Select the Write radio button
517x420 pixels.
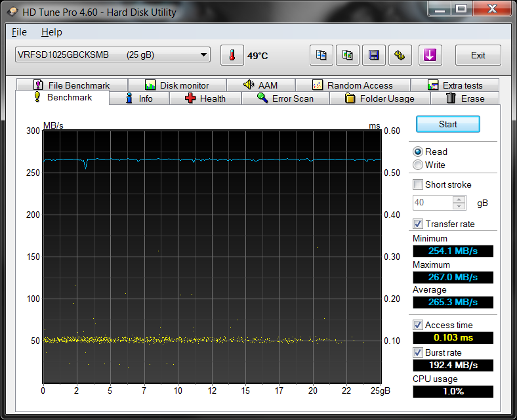[418, 165]
